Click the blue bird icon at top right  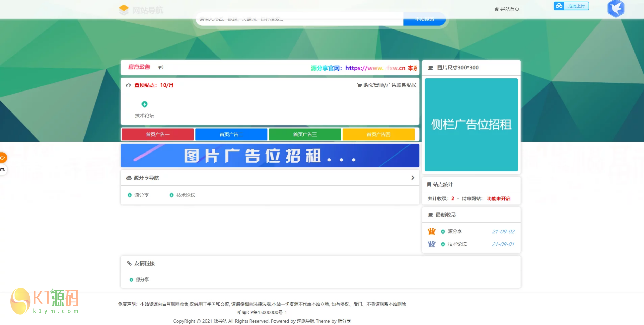click(615, 8)
